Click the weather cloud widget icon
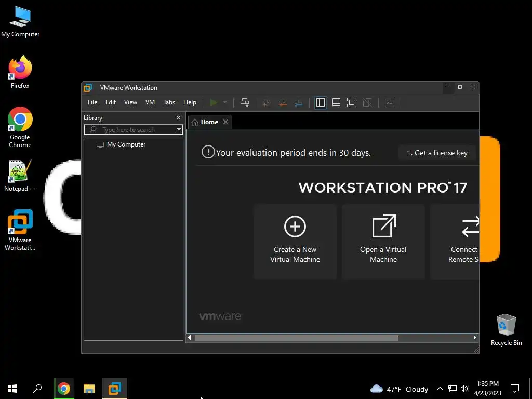The width and height of the screenshot is (532, 399). point(376,389)
